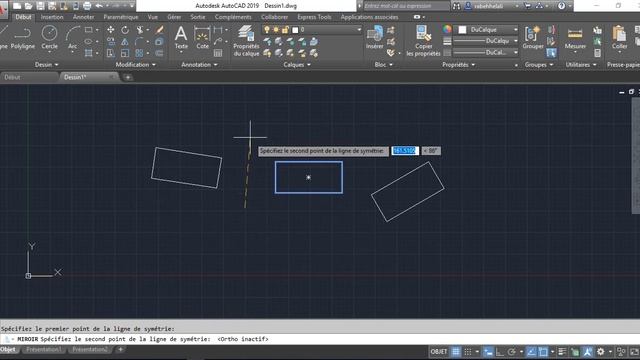Open the help question mark button

562,6
